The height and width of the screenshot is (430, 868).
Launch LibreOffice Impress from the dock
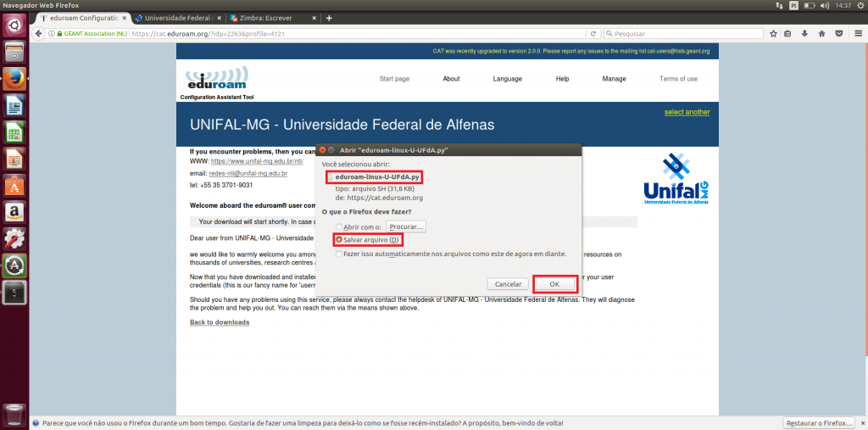coord(14,159)
